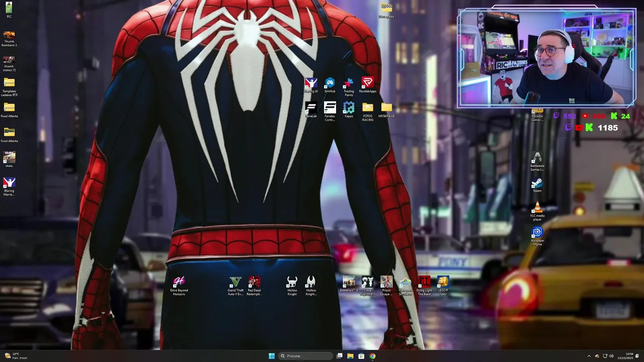Open Microsoft Store from the taskbar
Viewport: 644px width, 362px height.
click(361, 356)
